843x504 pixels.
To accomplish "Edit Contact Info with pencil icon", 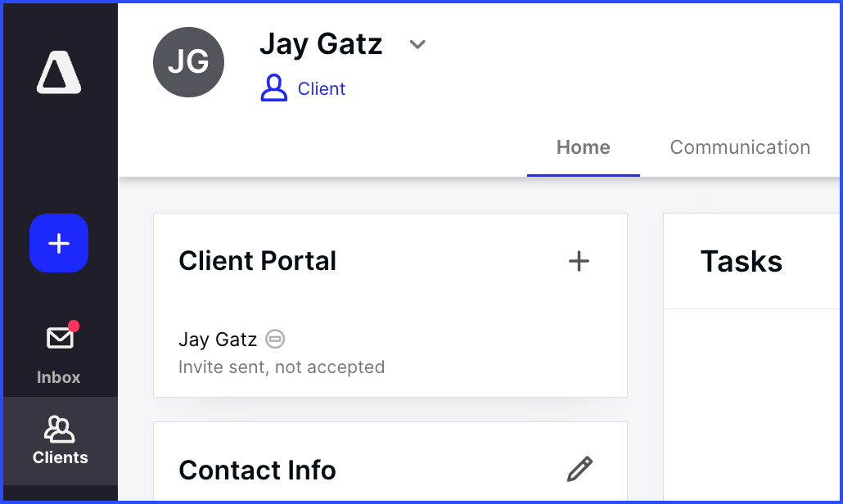I will (x=579, y=469).
